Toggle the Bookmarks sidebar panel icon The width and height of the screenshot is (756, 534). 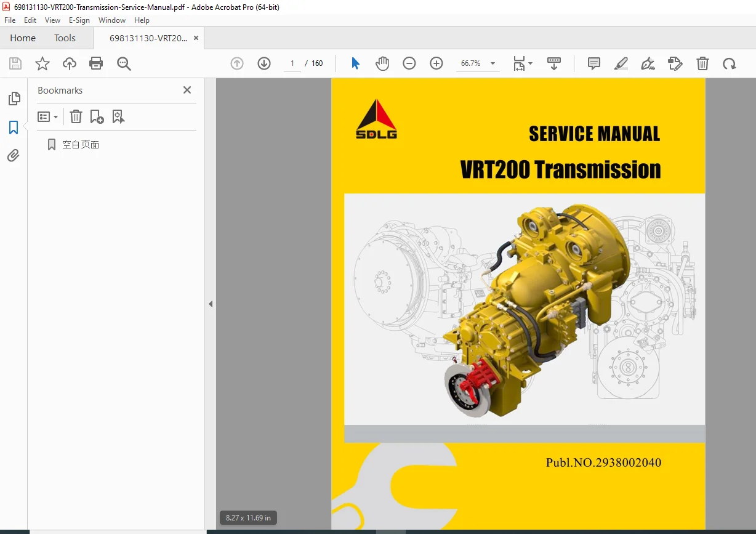[x=14, y=127]
